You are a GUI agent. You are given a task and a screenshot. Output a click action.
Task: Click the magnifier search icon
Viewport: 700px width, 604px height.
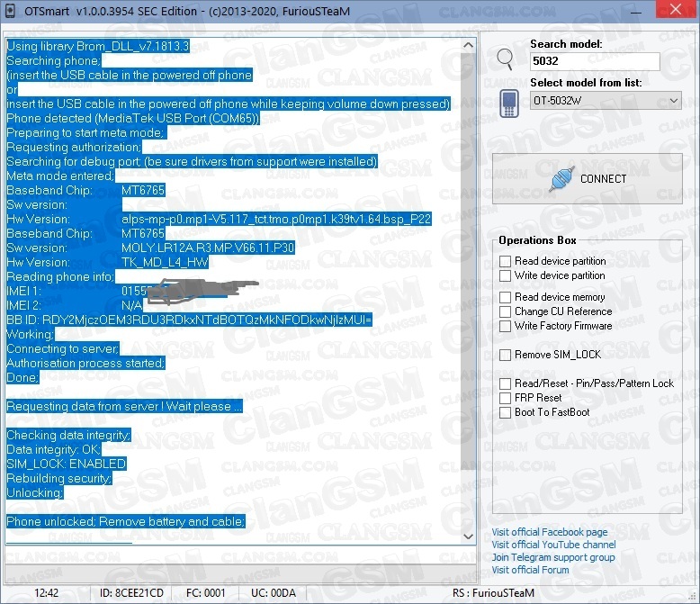tap(506, 59)
